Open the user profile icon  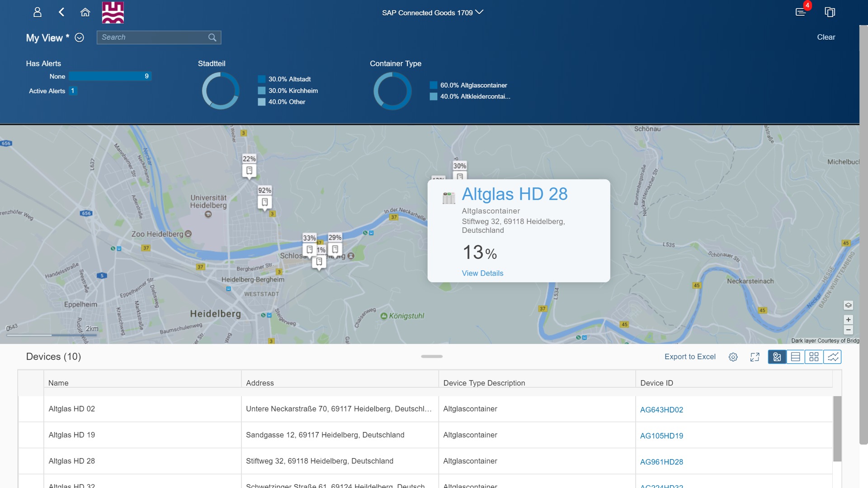coord(38,12)
